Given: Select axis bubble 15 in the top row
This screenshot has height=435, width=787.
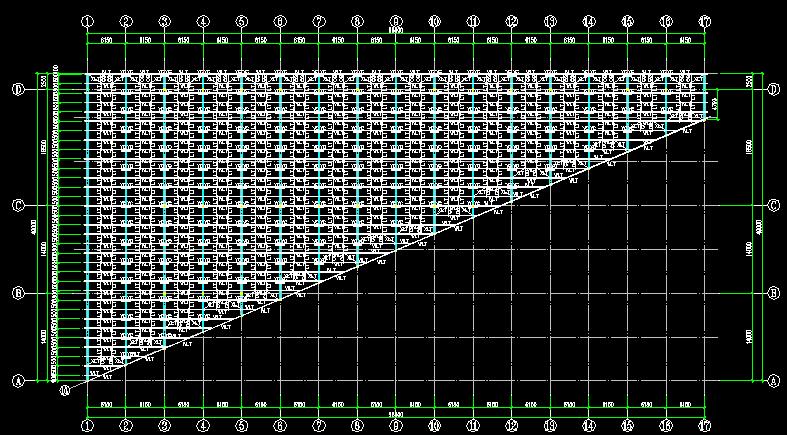Looking at the screenshot, I should (627, 22).
